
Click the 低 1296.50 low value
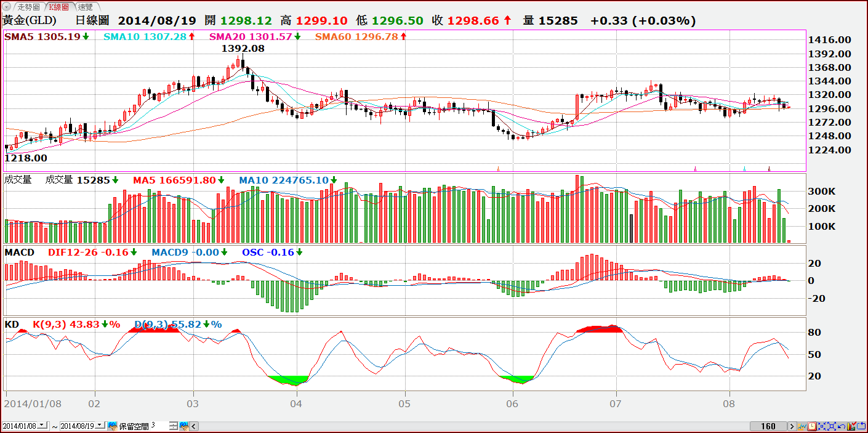click(x=390, y=21)
